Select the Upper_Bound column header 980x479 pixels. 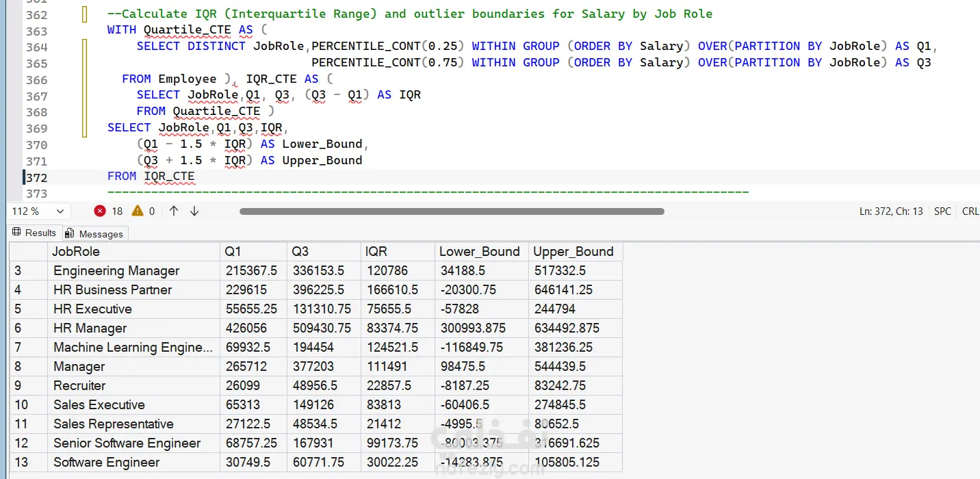click(576, 251)
